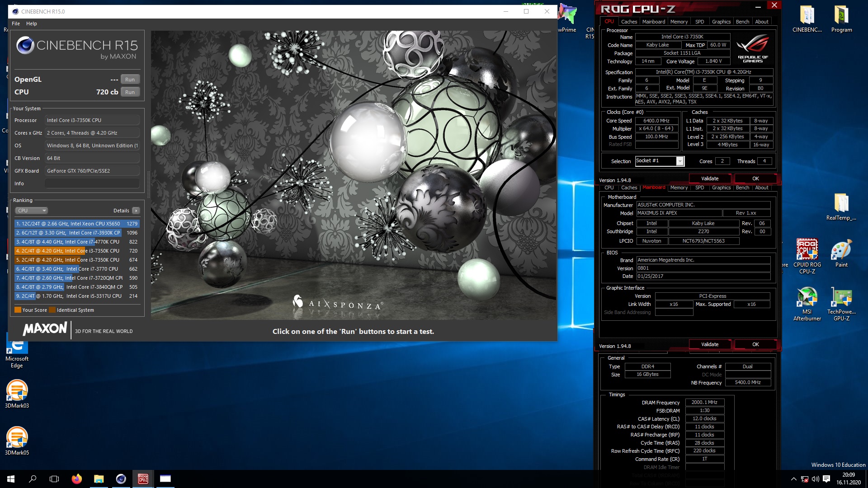
Task: Open taskbar Search
Action: coord(33,479)
